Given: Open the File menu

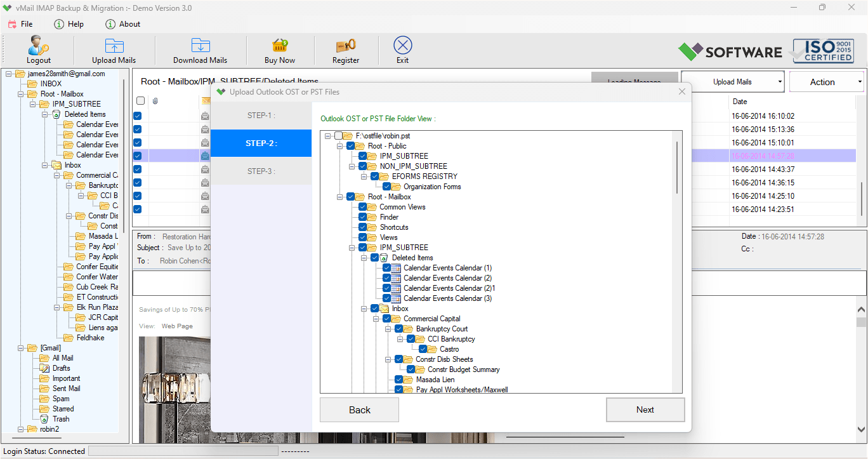Looking at the screenshot, I should click(20, 24).
